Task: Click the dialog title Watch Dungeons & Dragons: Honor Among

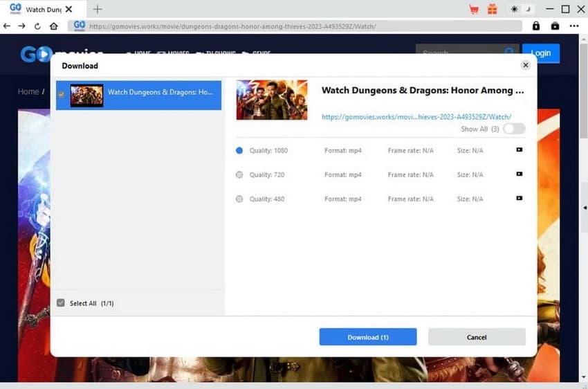Action: tap(423, 91)
